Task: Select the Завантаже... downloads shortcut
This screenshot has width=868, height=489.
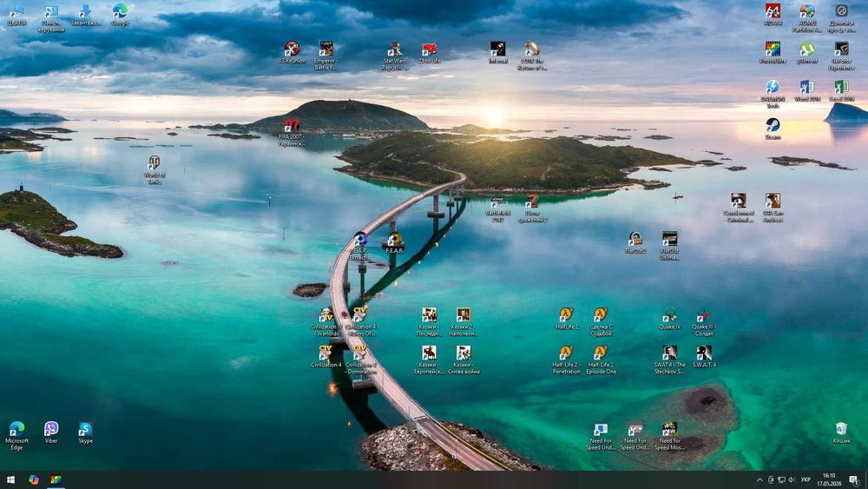Action: pos(85,15)
